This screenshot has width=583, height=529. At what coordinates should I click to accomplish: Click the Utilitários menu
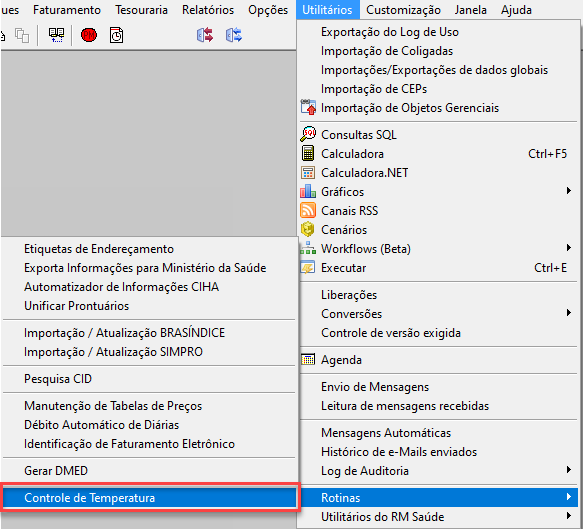pyautogui.click(x=328, y=10)
